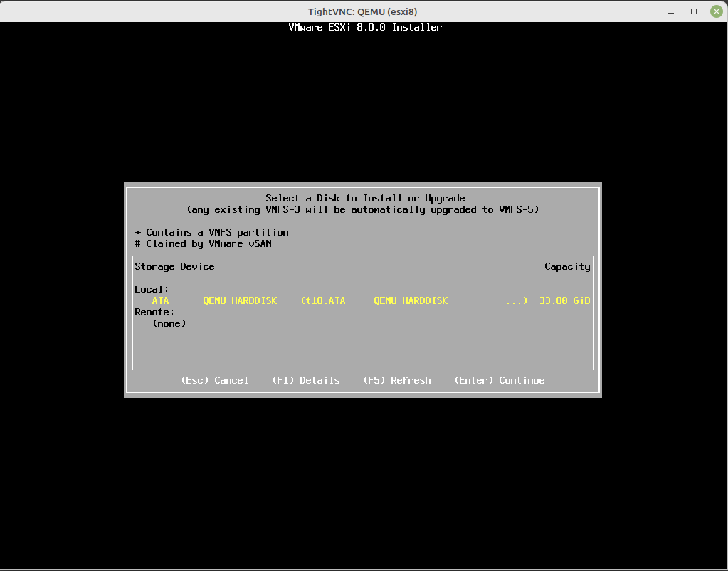Click the 'Contains a VMFS partition' legend line

[x=212, y=232]
